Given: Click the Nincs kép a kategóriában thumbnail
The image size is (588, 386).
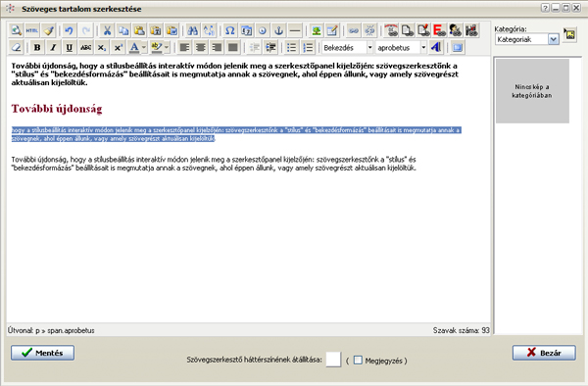Looking at the screenshot, I should (x=532, y=91).
